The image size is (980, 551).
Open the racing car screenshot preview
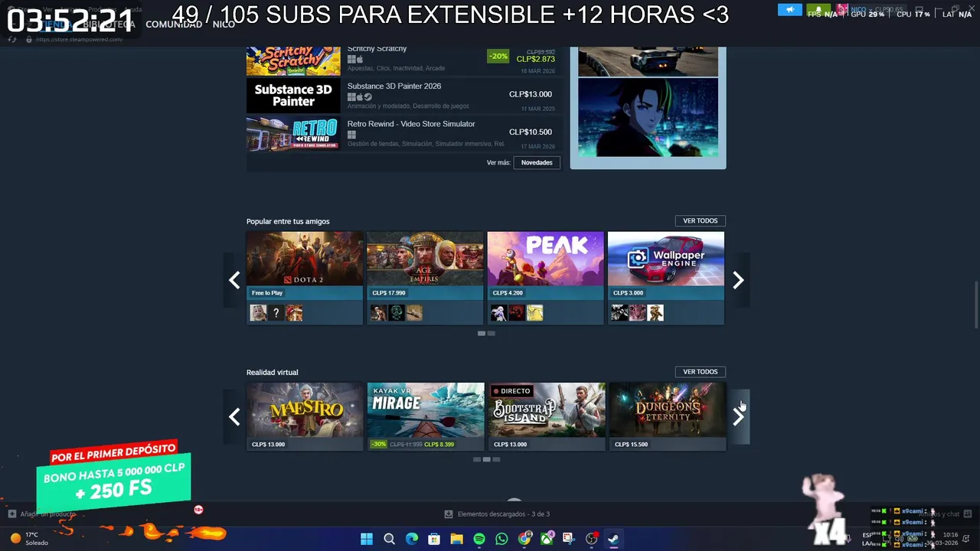[648, 61]
